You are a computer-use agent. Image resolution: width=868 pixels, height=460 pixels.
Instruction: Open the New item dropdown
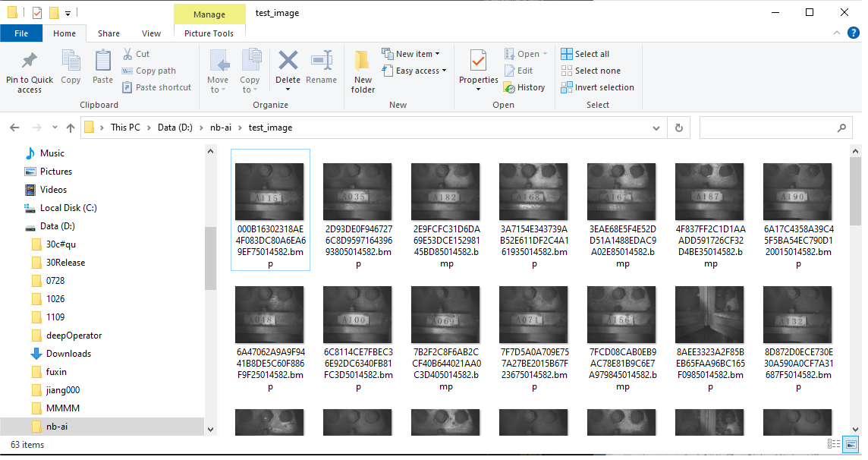[411, 54]
